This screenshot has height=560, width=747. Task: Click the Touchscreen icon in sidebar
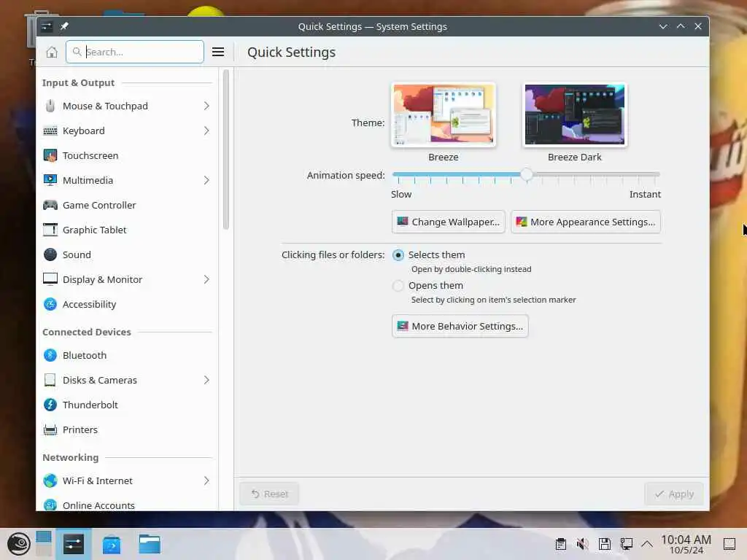(50, 155)
